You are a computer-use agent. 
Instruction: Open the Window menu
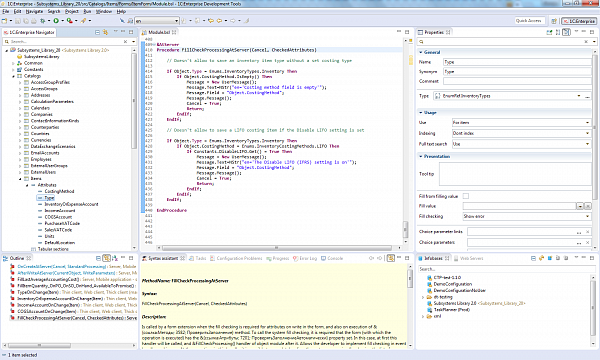tap(104, 11)
